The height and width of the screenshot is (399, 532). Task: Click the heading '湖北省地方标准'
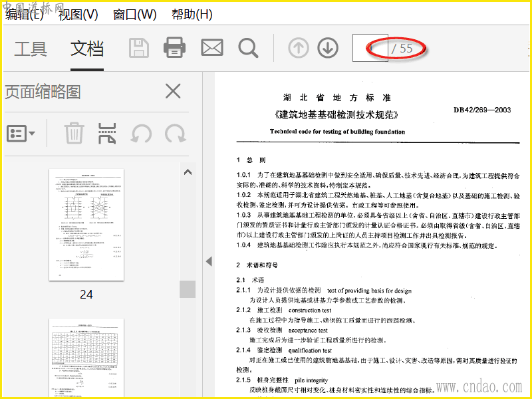click(x=337, y=98)
